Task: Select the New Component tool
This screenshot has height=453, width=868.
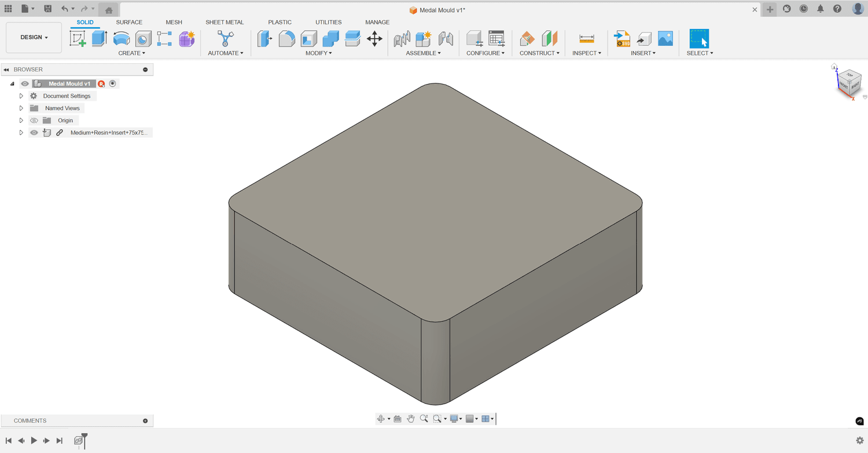Action: tap(424, 39)
